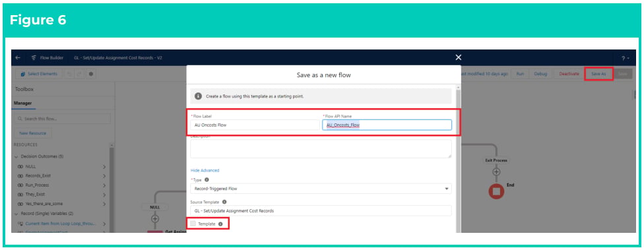Viewport: 644px width, 250px height.
Task: Click the flow title GL - Set/Update Assignment Cost Records
Action: coord(118,58)
